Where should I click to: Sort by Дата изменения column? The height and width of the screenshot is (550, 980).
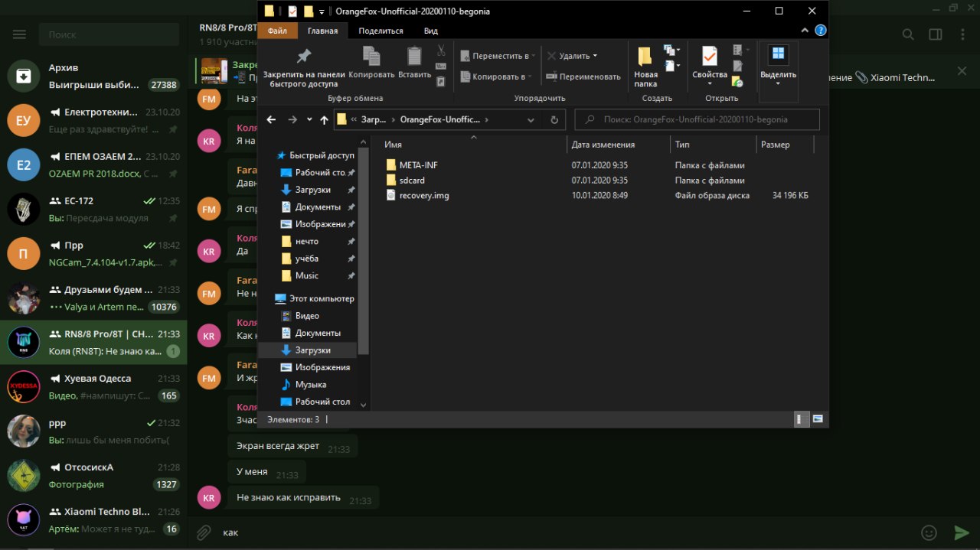pyautogui.click(x=619, y=145)
